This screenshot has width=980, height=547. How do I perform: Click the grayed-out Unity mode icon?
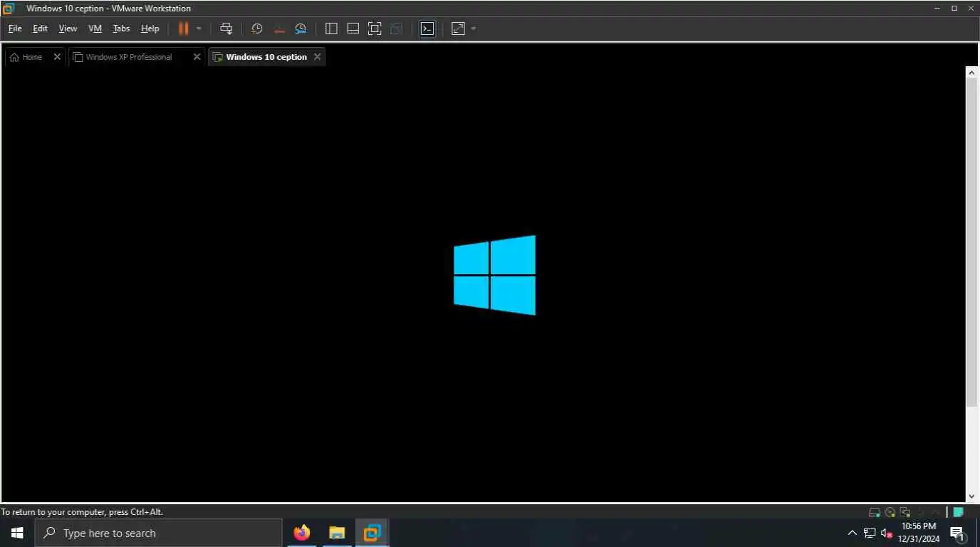[397, 28]
